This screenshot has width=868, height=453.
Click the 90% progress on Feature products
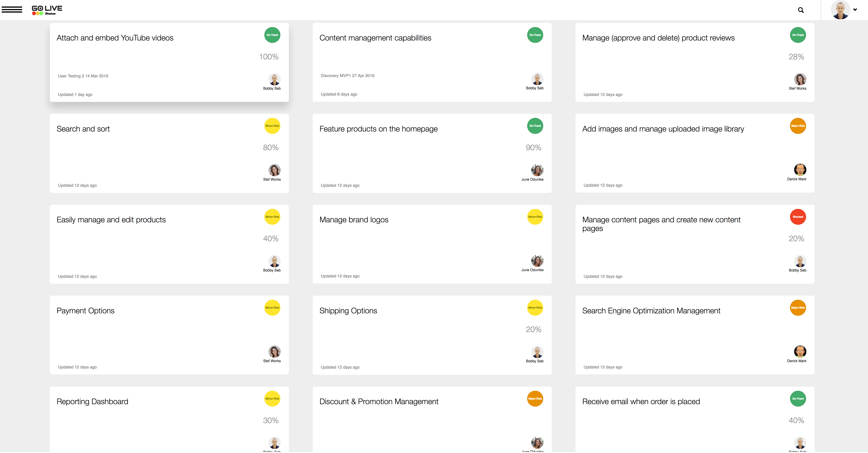533,148
